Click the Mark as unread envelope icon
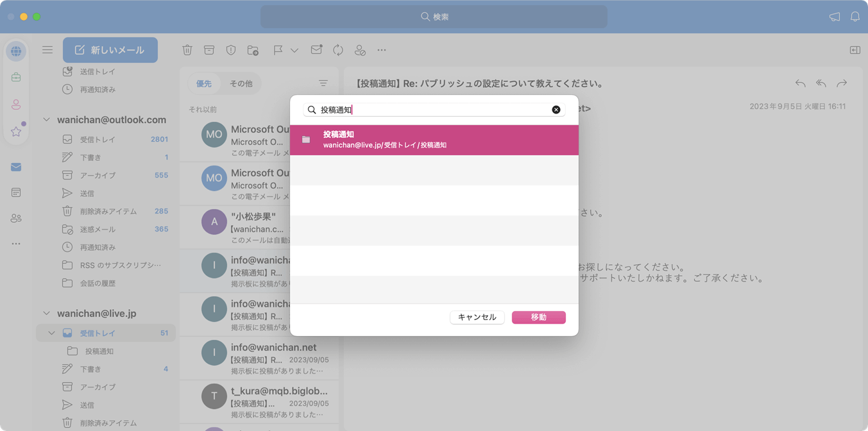Viewport: 868px width, 431px height. click(x=316, y=50)
